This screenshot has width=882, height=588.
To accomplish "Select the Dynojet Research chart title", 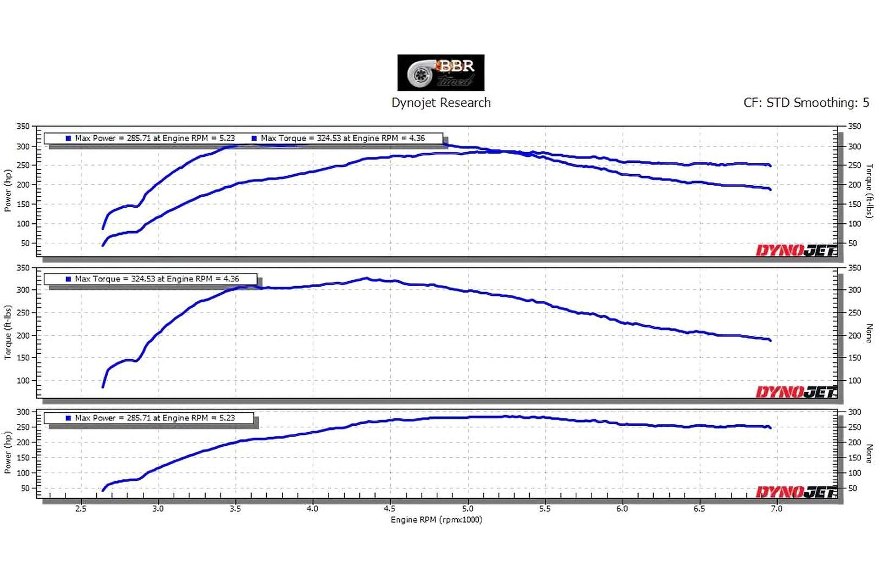I will (x=440, y=103).
